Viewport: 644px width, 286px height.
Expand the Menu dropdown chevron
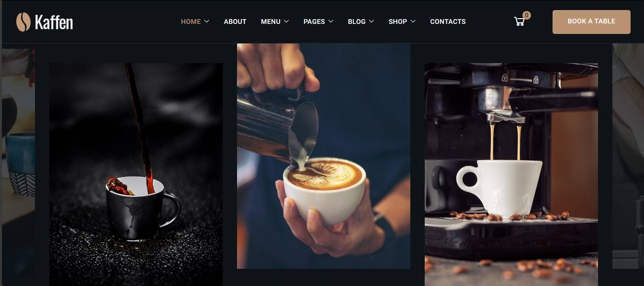(x=286, y=22)
